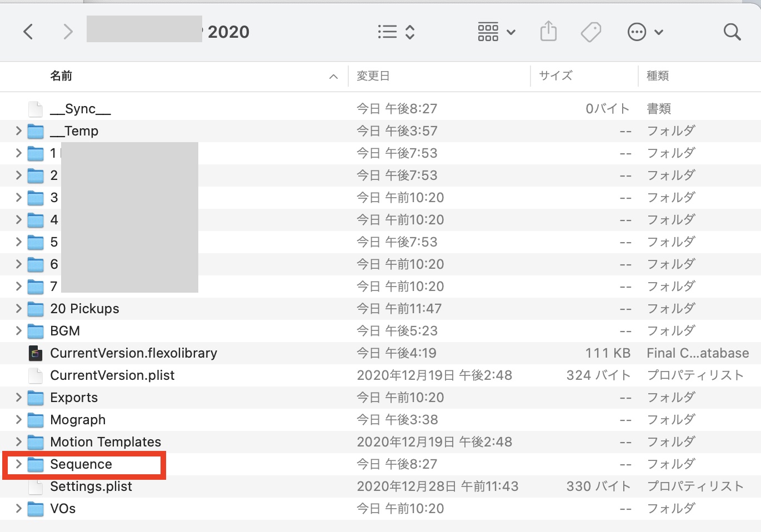Expand the __Temp folder
The height and width of the screenshot is (532, 761).
[x=18, y=131]
